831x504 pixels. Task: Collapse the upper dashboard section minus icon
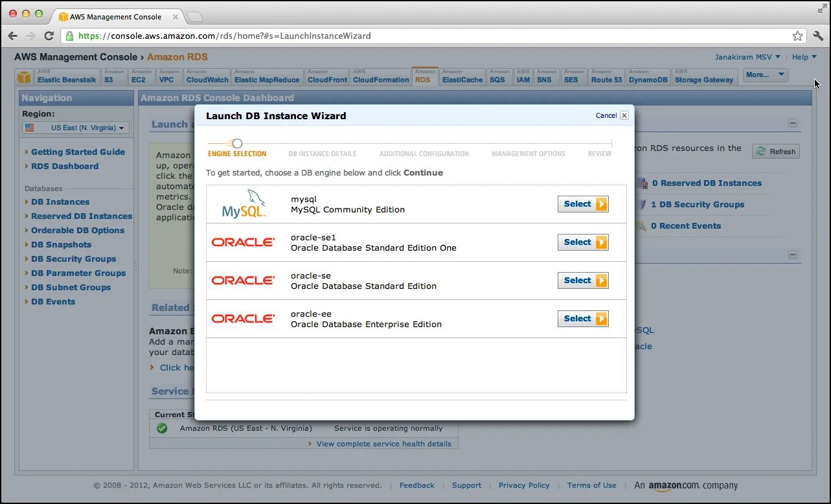point(793,123)
